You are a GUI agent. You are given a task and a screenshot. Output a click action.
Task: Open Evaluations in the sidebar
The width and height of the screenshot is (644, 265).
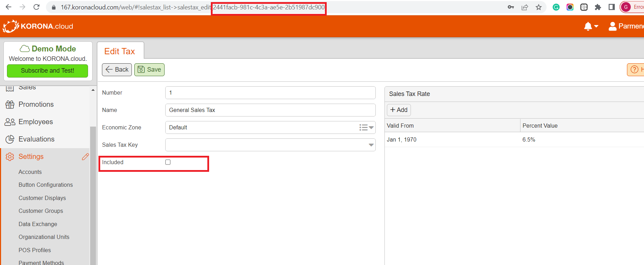pos(37,139)
